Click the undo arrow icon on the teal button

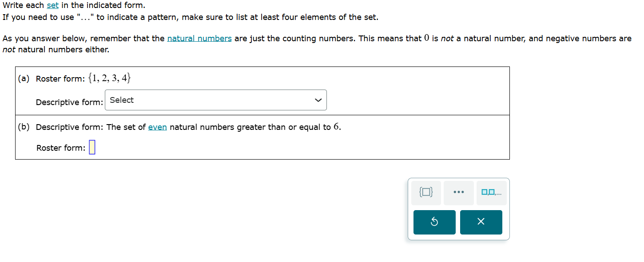pos(434,222)
